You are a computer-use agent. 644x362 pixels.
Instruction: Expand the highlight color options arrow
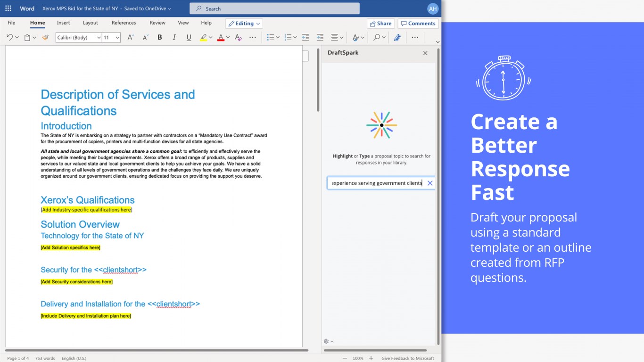210,37
